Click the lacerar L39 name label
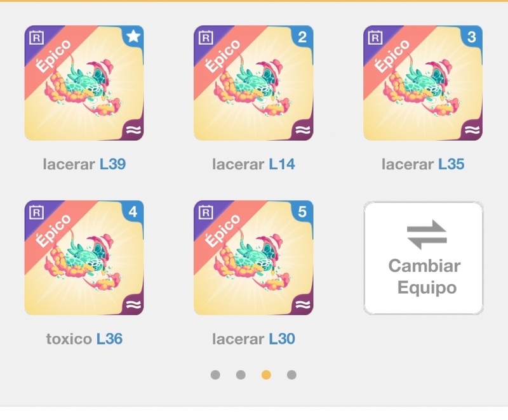The height and width of the screenshot is (420, 508). click(84, 164)
